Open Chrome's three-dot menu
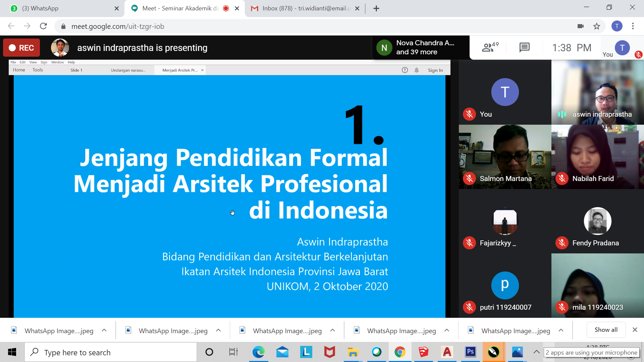The height and width of the screenshot is (362, 644). [x=633, y=26]
